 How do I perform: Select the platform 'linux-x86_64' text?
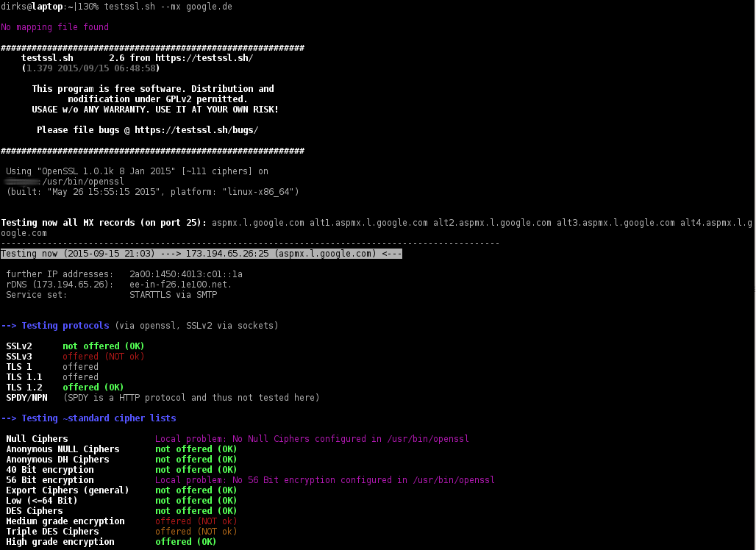(258, 192)
